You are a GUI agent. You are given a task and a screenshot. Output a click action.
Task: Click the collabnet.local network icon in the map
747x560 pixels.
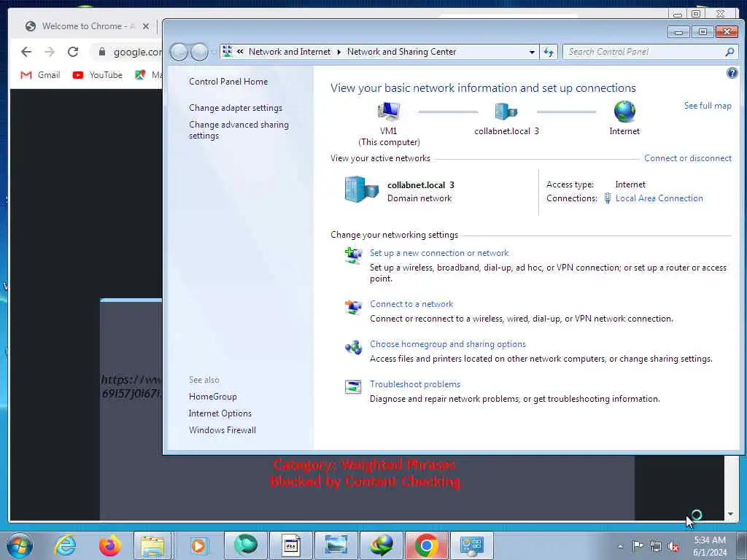click(506, 112)
